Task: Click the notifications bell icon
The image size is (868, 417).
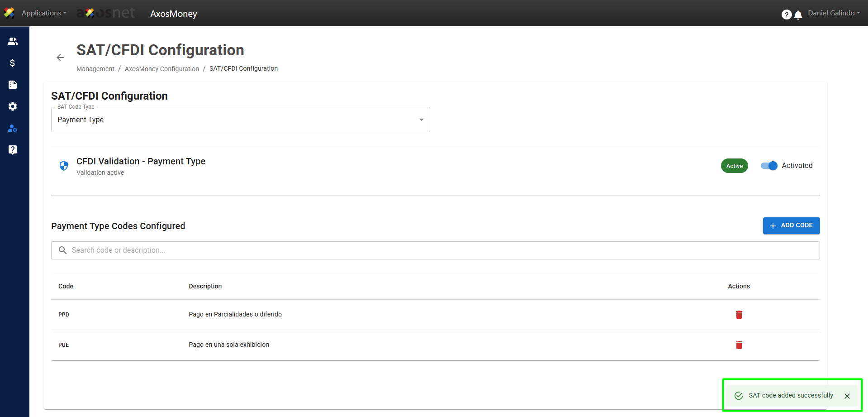Action: [x=798, y=15]
